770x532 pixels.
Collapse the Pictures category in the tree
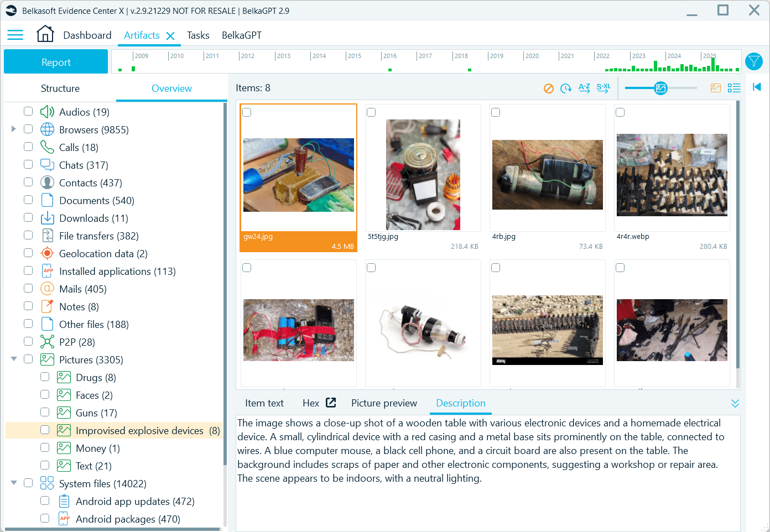click(13, 359)
